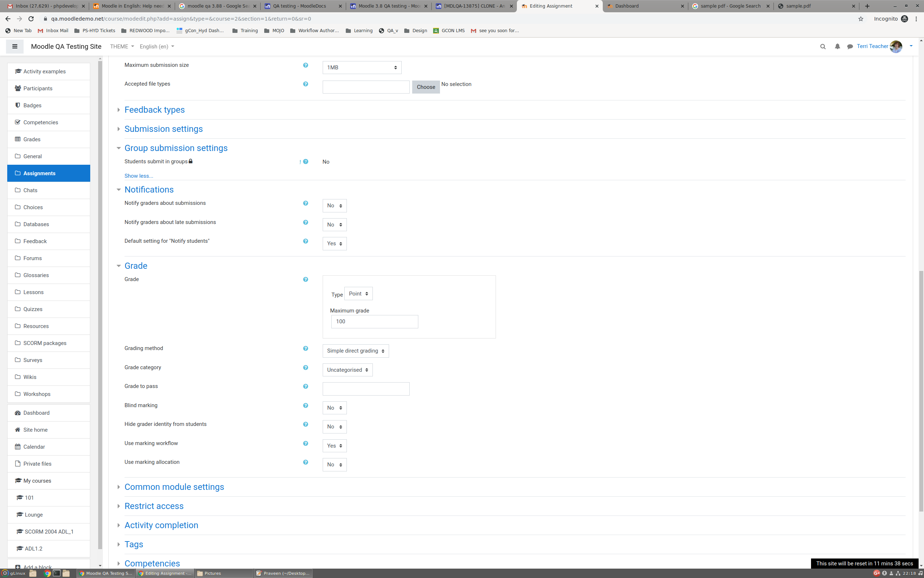Expand the Feedback types section

point(154,110)
